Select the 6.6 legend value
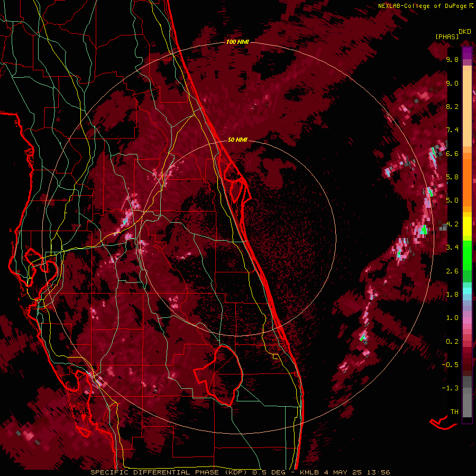The width and height of the screenshot is (476, 476). coord(452,153)
